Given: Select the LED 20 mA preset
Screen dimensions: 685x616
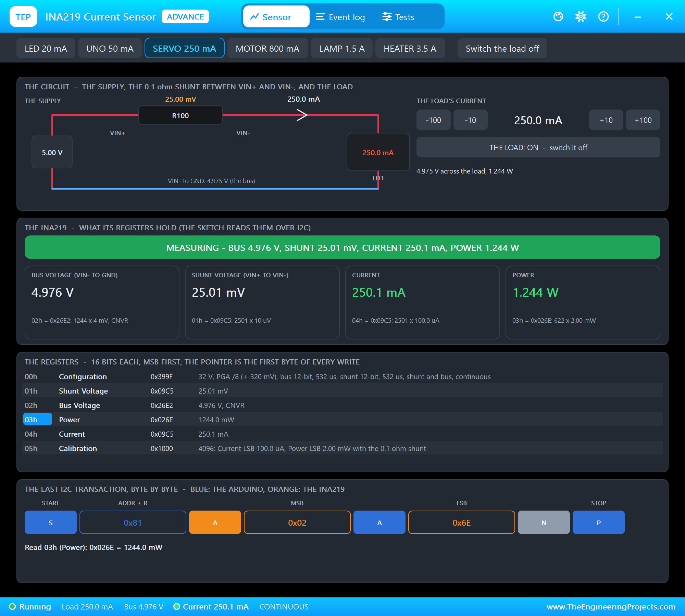Looking at the screenshot, I should pyautogui.click(x=46, y=48).
